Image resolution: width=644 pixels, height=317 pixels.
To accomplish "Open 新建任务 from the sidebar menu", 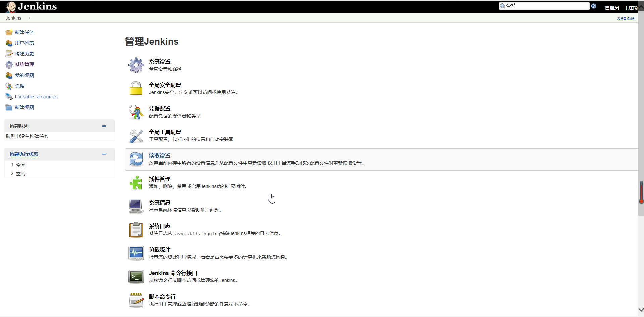I will 24,32.
